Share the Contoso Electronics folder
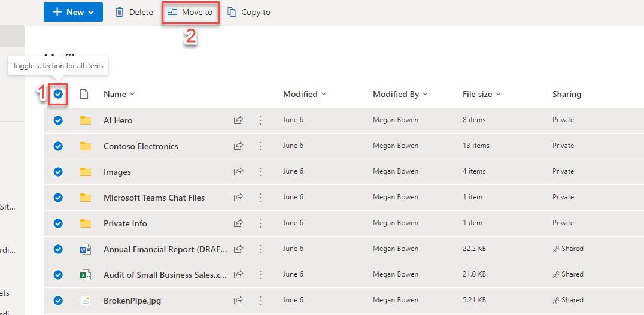The width and height of the screenshot is (644, 315). tap(238, 146)
